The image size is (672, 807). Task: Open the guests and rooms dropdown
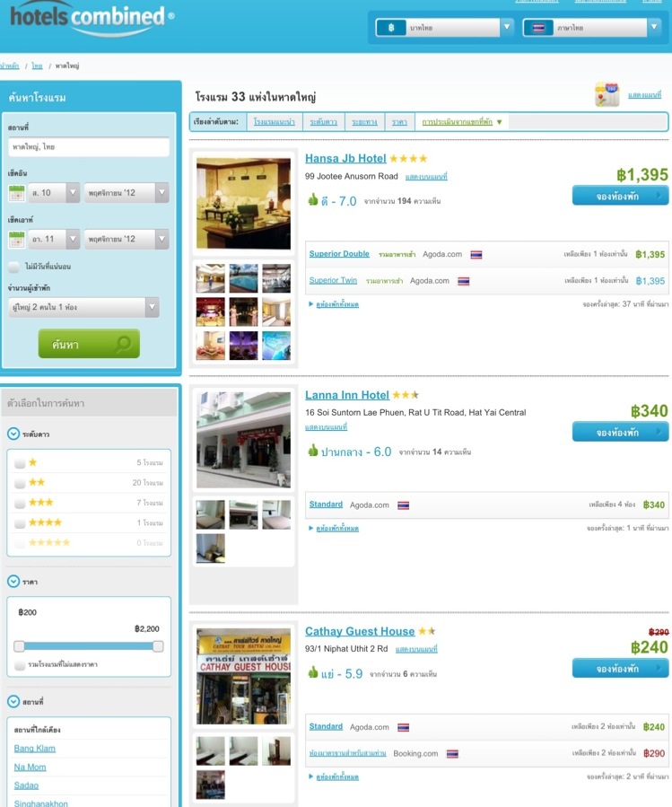83,307
